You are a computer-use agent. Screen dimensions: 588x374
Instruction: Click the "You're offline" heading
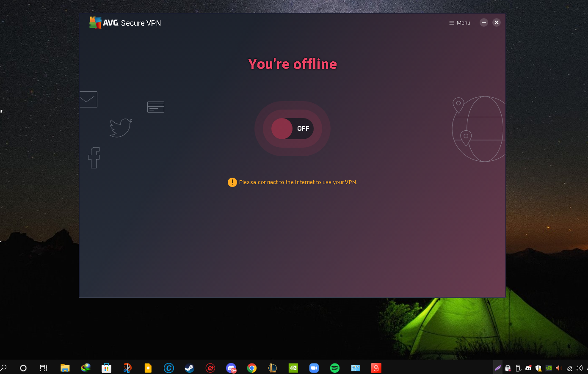293,64
